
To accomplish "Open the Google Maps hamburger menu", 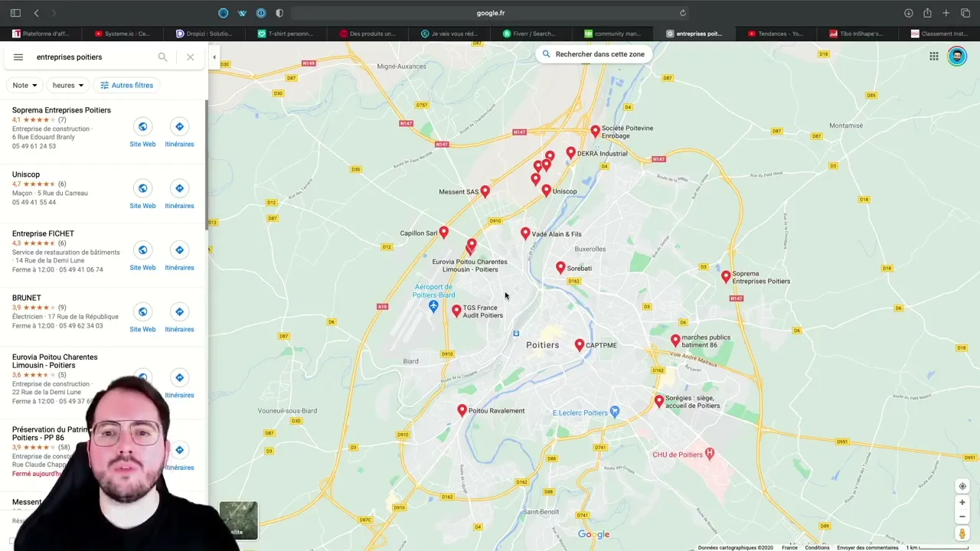I will [18, 57].
